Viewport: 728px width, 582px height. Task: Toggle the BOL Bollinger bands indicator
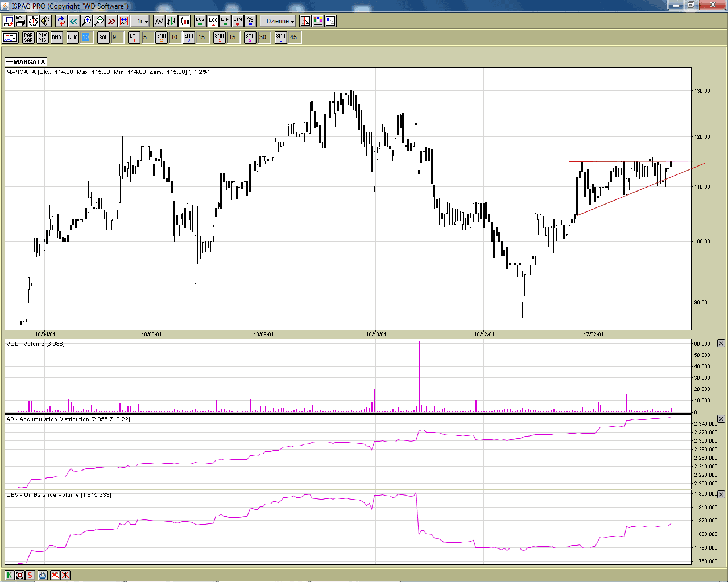pos(103,38)
